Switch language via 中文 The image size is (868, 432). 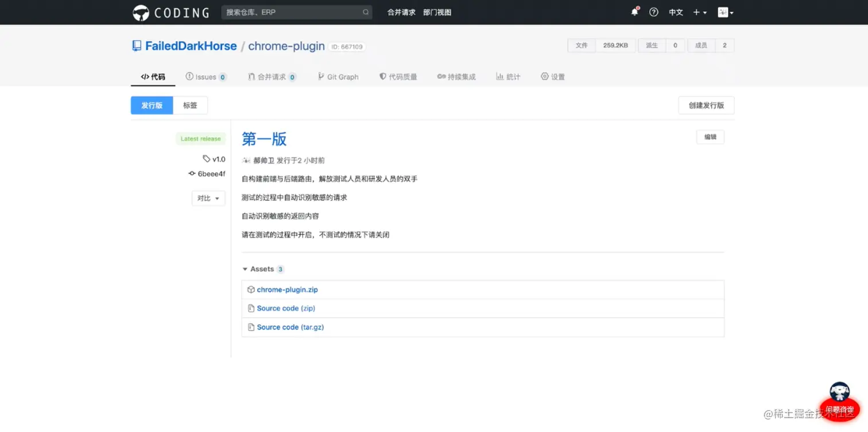(x=676, y=12)
